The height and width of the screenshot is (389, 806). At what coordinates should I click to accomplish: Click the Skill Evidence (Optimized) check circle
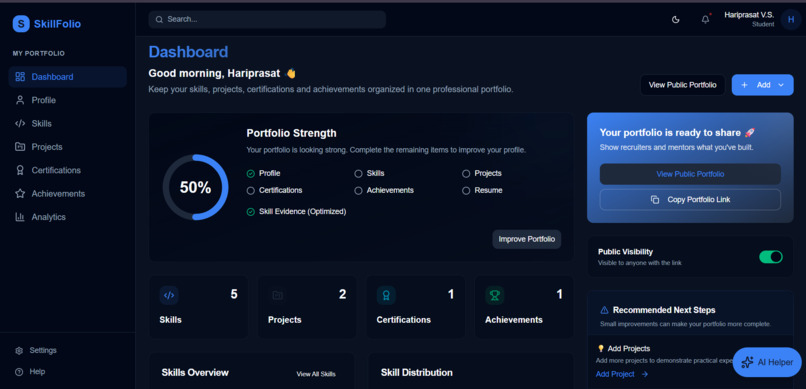tap(251, 212)
